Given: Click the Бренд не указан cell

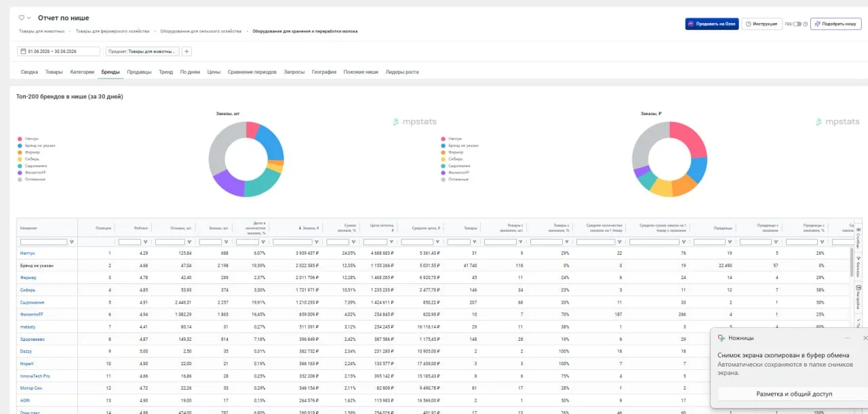Looking at the screenshot, I should [x=37, y=265].
